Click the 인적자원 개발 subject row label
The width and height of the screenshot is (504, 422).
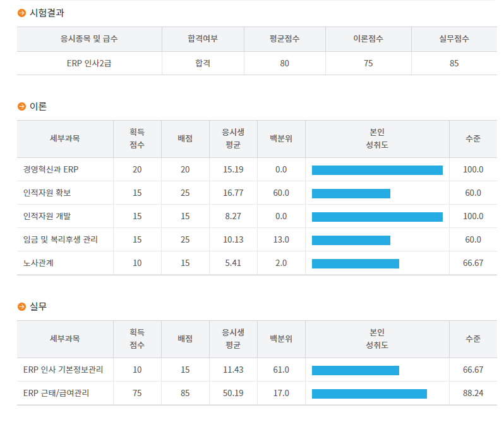[47, 216]
